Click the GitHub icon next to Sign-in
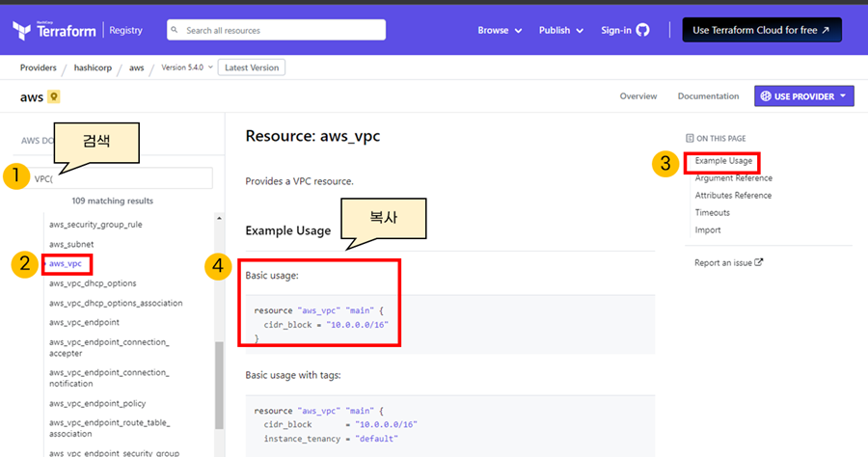868x457 pixels. [x=642, y=30]
